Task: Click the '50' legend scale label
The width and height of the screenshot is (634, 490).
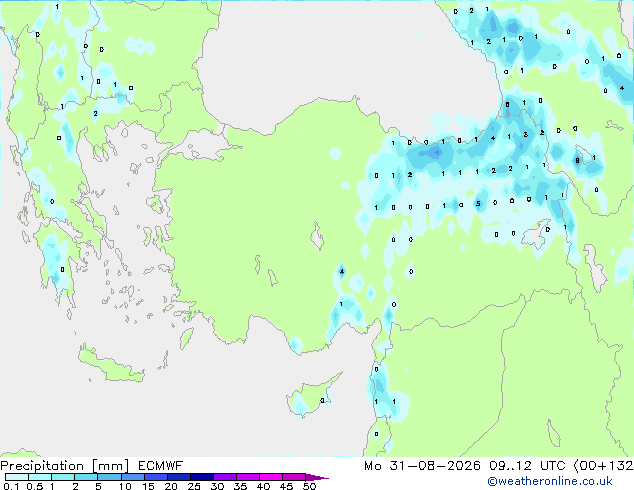Action: [x=309, y=486]
